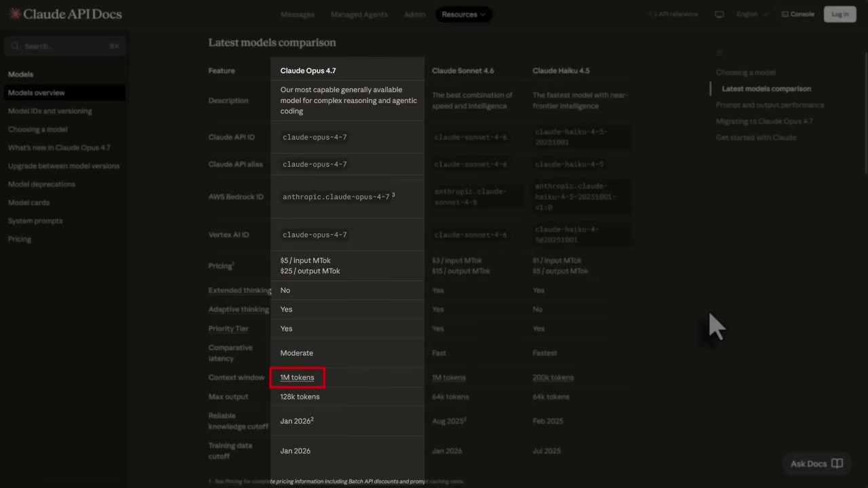Click the Aug 2025 knowledge cutoff value
The image size is (868, 488).
(x=448, y=421)
